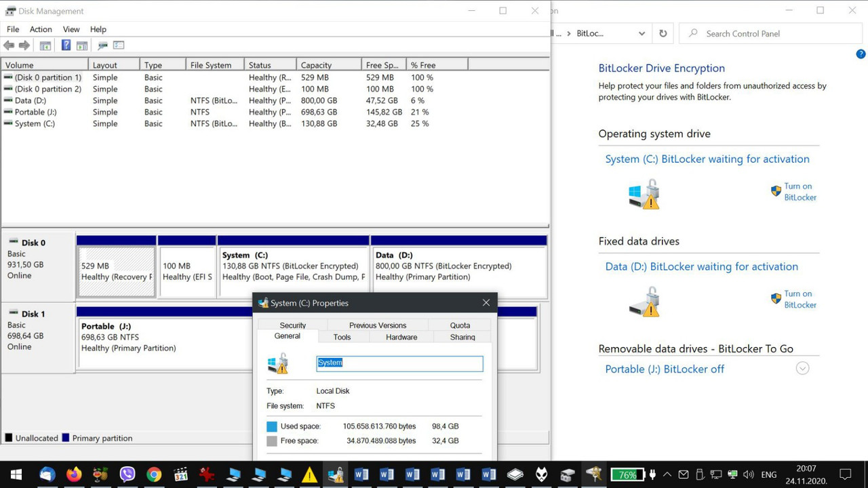868x488 pixels.
Task: Open the File menu in Disk Management
Action: [x=13, y=29]
